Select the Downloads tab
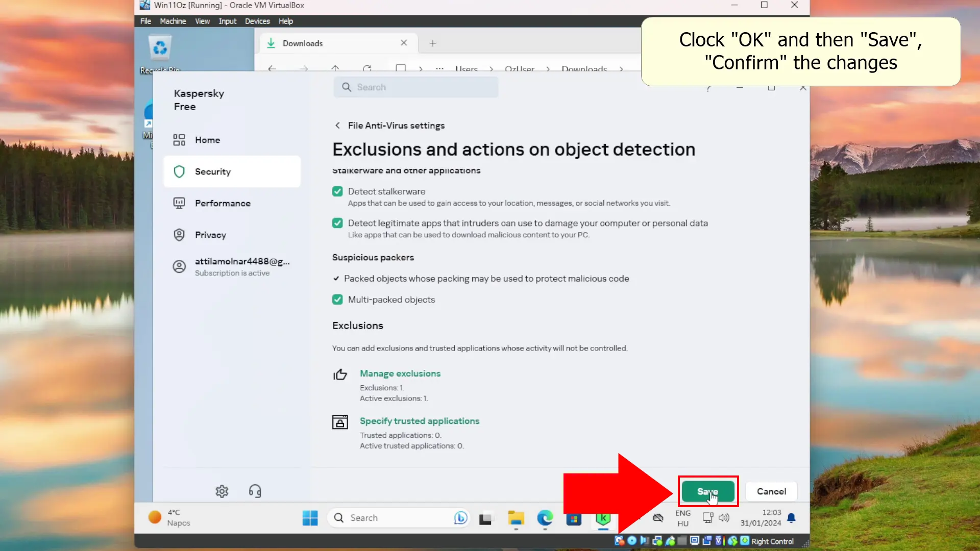 (303, 42)
